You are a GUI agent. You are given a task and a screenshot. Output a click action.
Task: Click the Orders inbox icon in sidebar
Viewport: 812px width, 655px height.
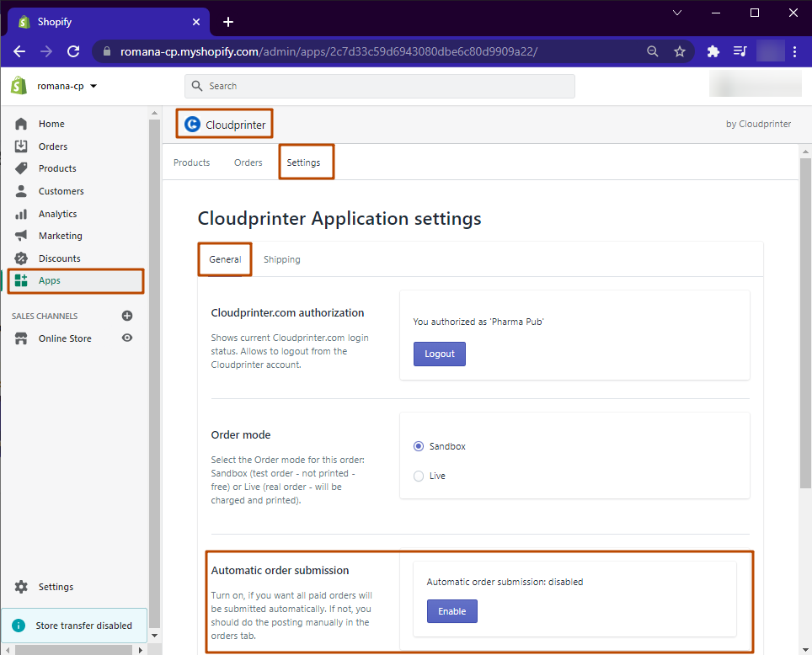21,146
